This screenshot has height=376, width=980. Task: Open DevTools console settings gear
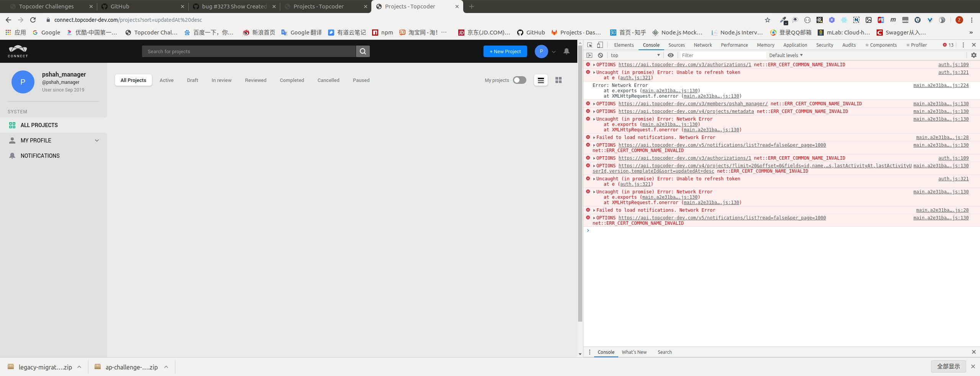click(x=974, y=55)
